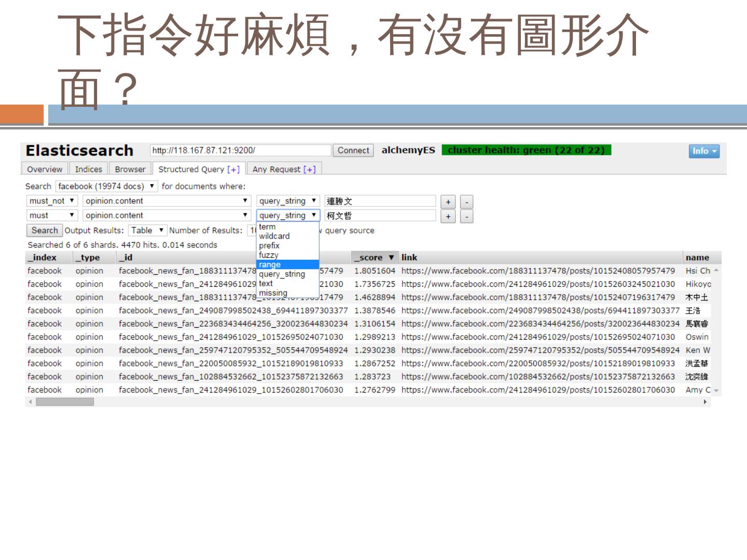
Task: Remove the 柯文哲 clause with the - button
Action: click(467, 216)
